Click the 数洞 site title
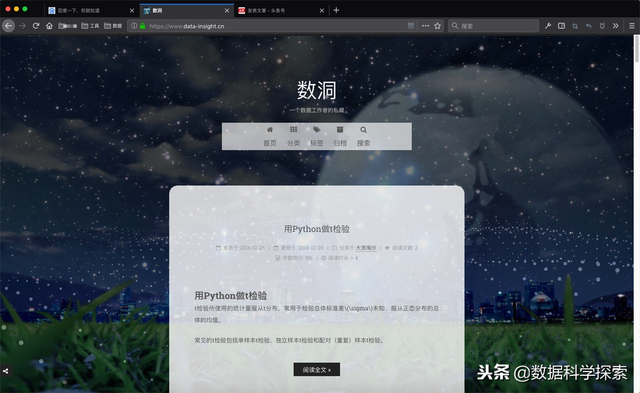 [x=317, y=90]
